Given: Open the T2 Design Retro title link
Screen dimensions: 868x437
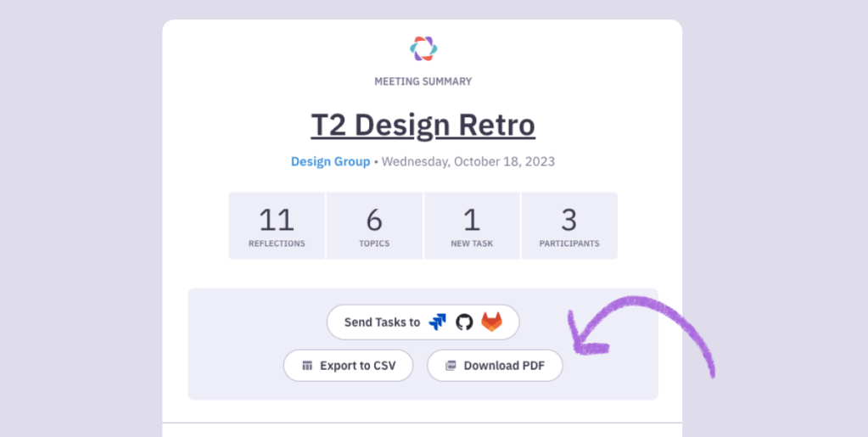Looking at the screenshot, I should point(423,126).
